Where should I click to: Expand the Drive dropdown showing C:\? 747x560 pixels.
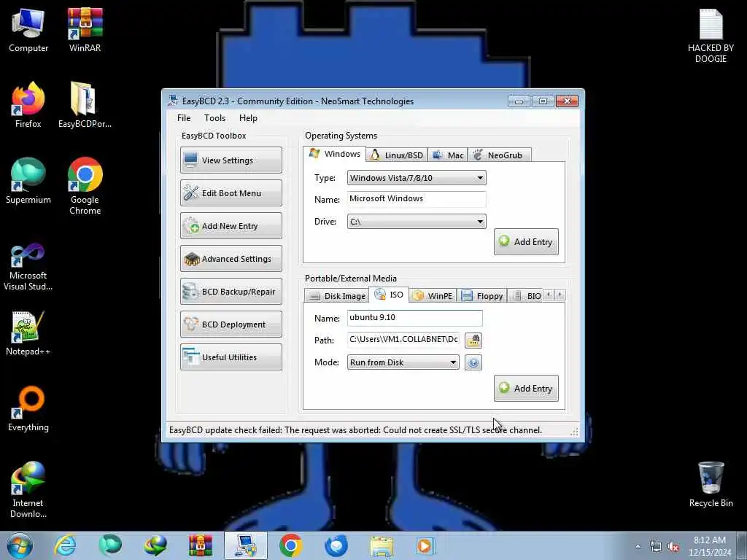tap(417, 222)
